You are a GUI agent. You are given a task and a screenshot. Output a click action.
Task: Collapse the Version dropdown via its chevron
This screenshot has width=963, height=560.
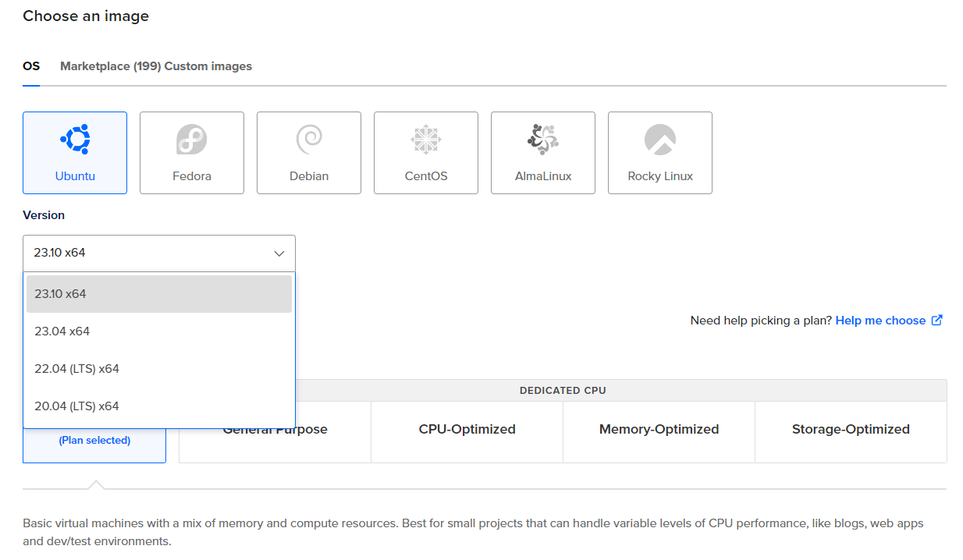pos(279,253)
